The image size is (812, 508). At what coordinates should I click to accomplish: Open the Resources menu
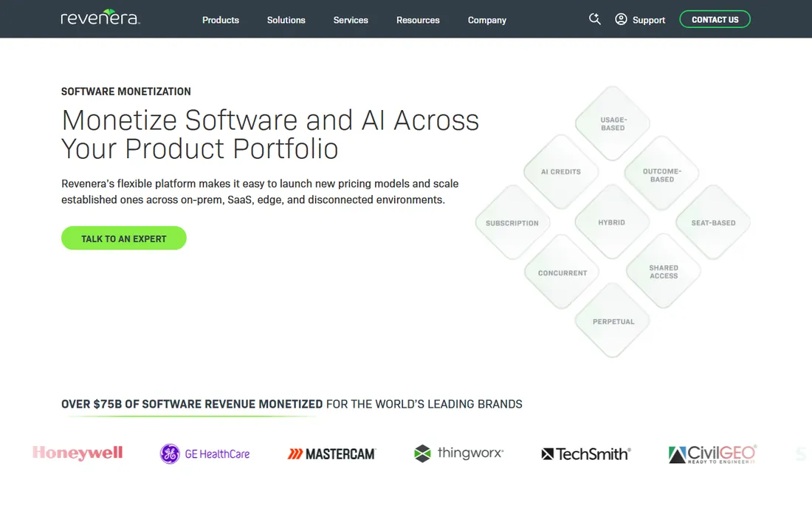click(418, 20)
